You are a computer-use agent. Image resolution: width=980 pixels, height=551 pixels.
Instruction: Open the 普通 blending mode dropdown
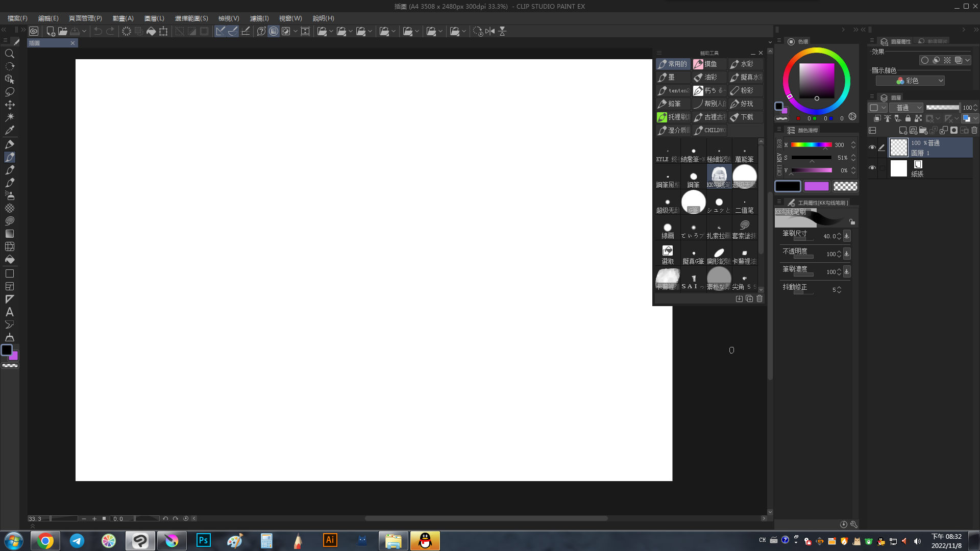[x=906, y=108]
